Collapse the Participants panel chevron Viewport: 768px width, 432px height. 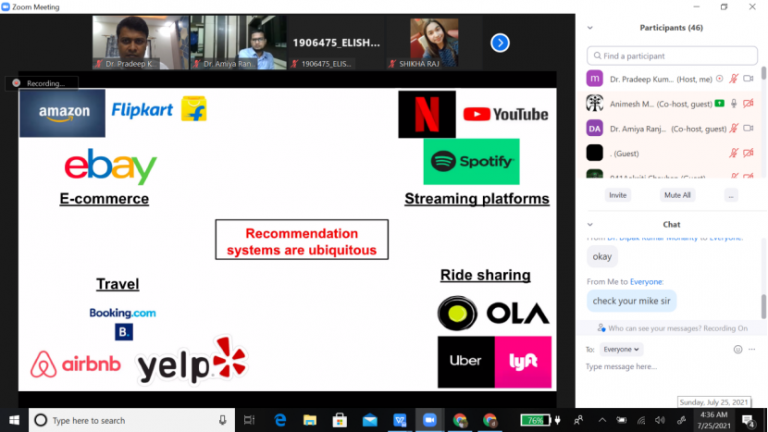coord(590,28)
